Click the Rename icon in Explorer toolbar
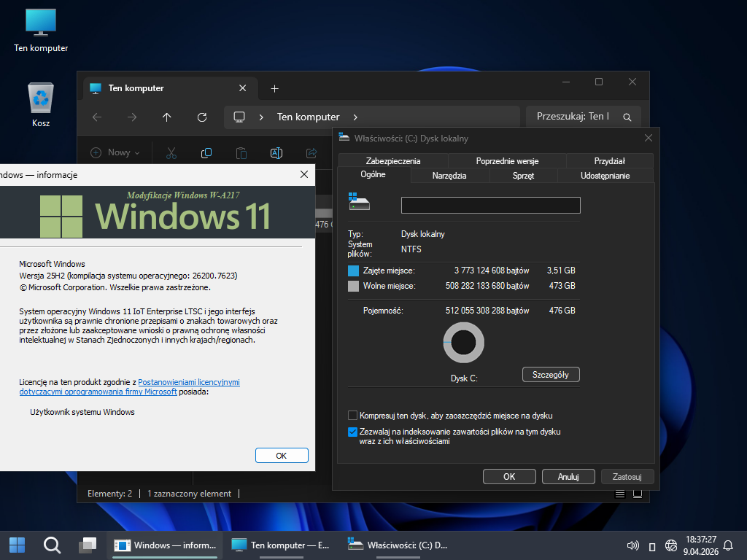This screenshot has width=747, height=560. pyautogui.click(x=276, y=153)
